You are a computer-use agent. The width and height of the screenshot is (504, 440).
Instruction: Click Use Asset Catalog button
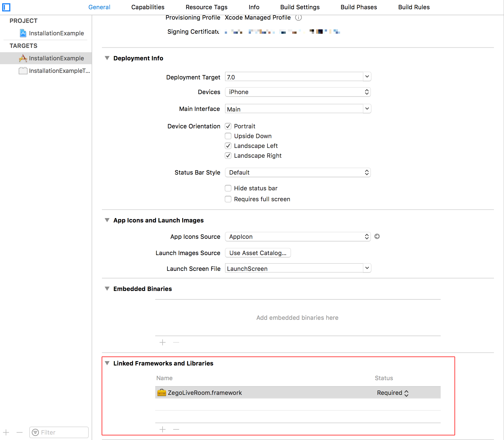click(258, 253)
